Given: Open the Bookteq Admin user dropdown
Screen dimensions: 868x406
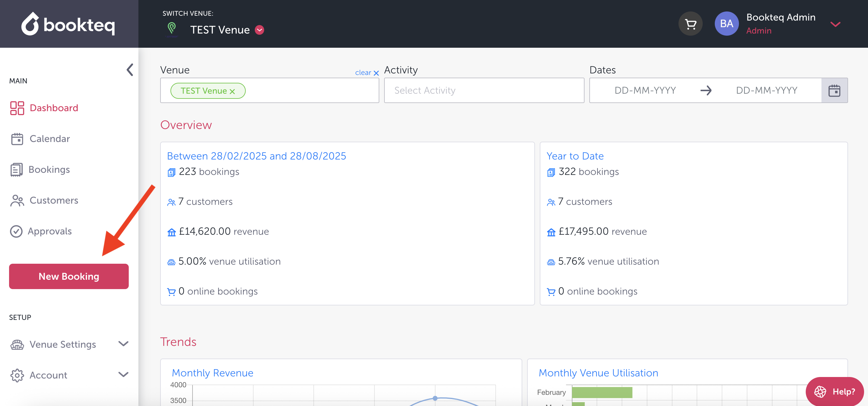Looking at the screenshot, I should tap(835, 24).
